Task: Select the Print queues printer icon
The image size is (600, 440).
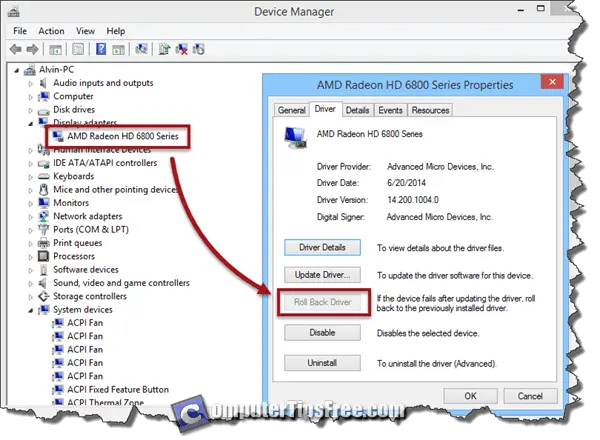Action: (x=44, y=243)
